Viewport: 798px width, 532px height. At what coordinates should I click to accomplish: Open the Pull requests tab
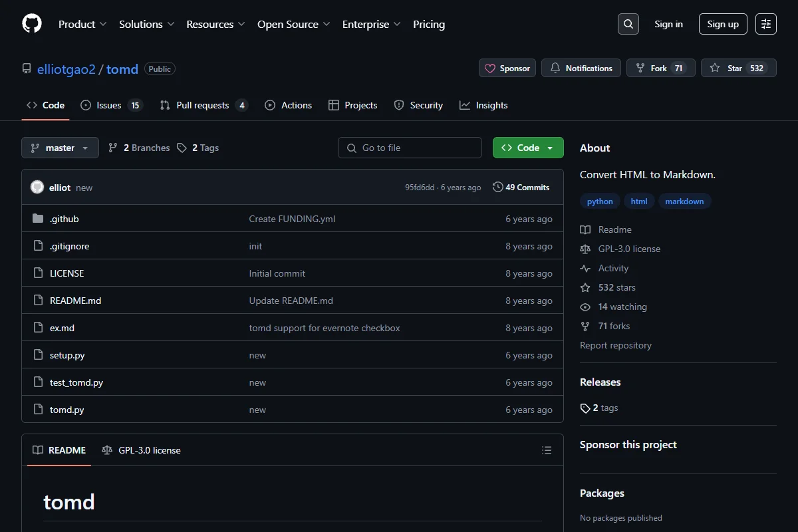(204, 105)
